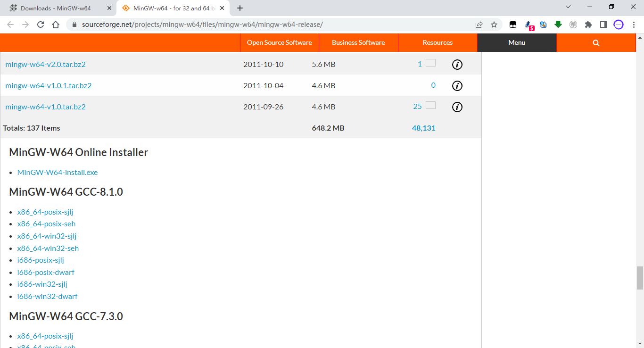Click the vertical page scrollbar thumb

[x=640, y=278]
